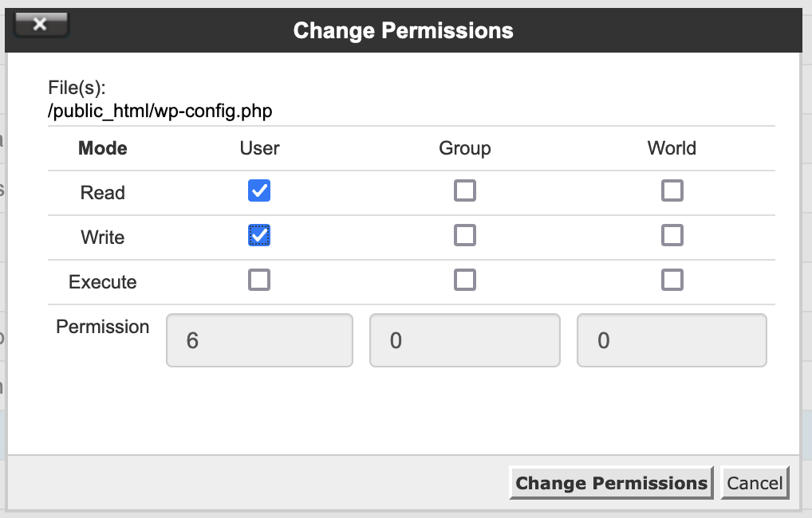This screenshot has height=518, width=812.
Task: Enable Group Read permission checkbox
Action: click(465, 190)
